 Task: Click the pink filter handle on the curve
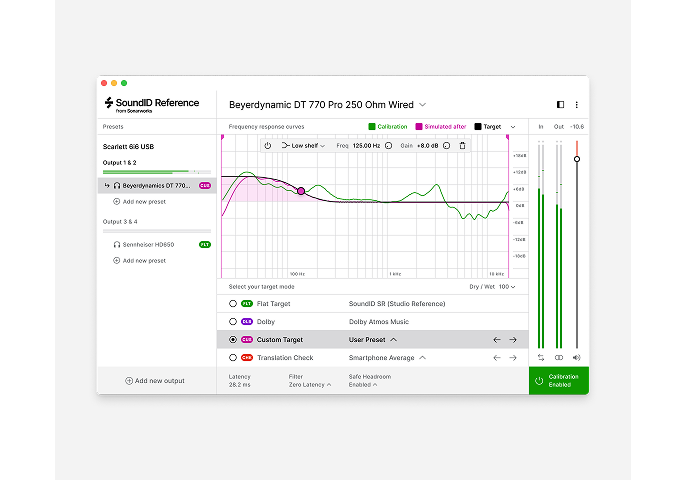coord(301,191)
